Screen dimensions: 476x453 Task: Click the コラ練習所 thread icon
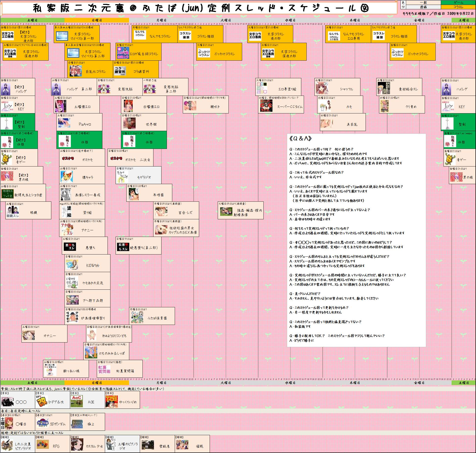pos(120,71)
